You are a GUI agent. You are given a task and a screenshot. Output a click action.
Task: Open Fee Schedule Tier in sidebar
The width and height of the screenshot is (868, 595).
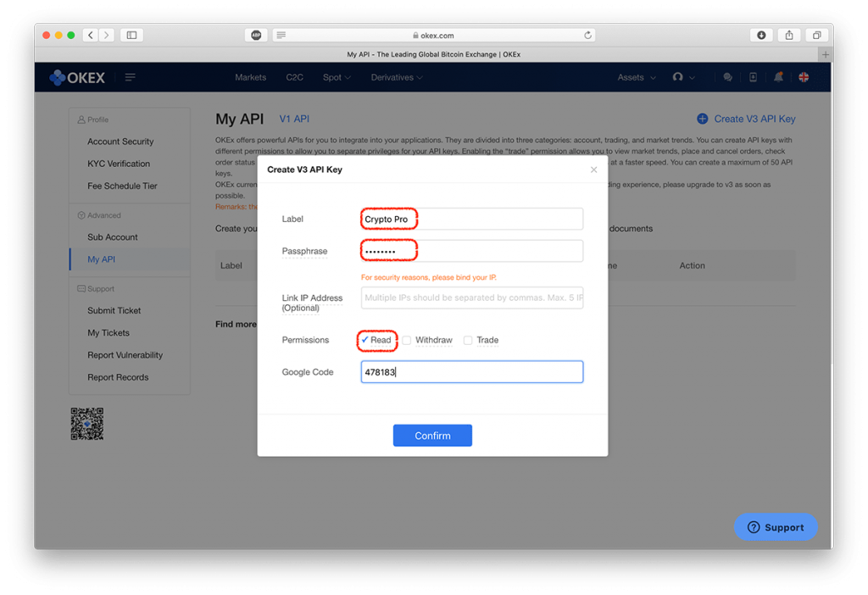pos(122,186)
